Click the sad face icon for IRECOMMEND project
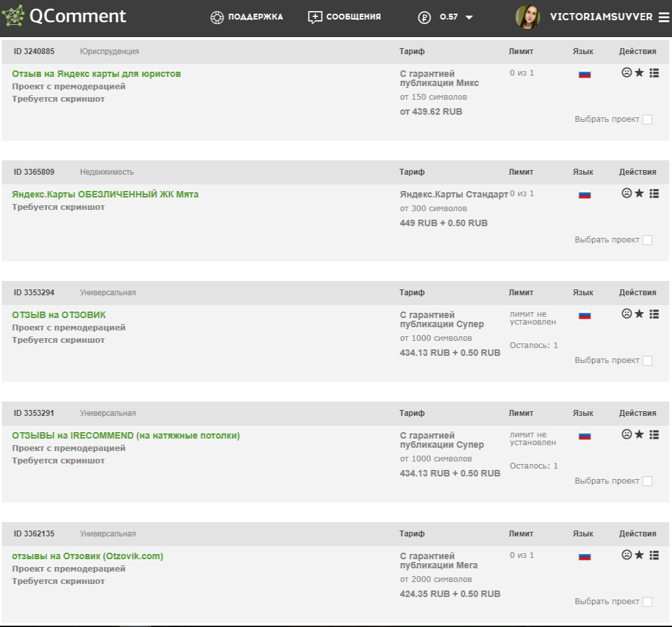The image size is (672, 627). [x=626, y=434]
